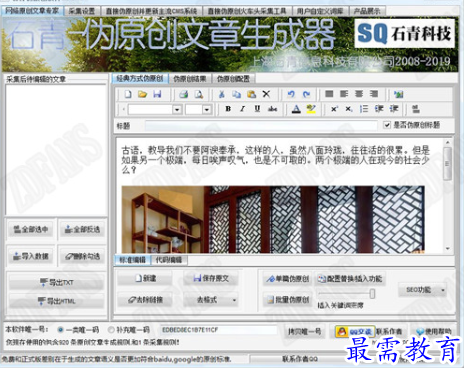
Task: Open the 采集设置 tab
Action: pos(82,11)
